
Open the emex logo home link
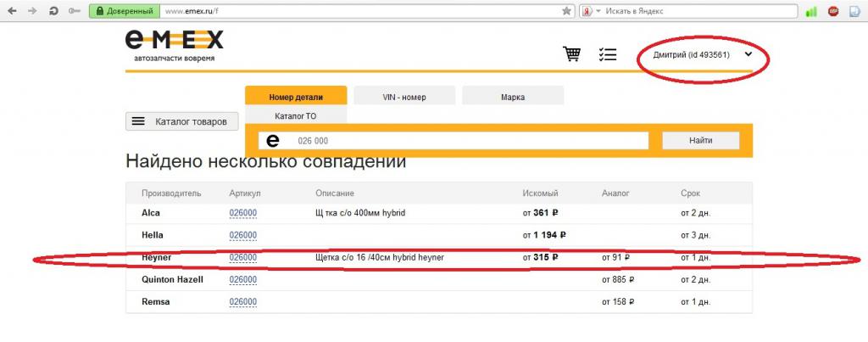tap(174, 46)
